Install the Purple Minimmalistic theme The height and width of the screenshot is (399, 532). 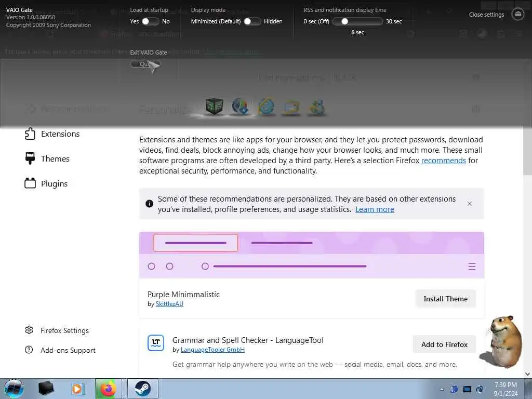click(445, 299)
